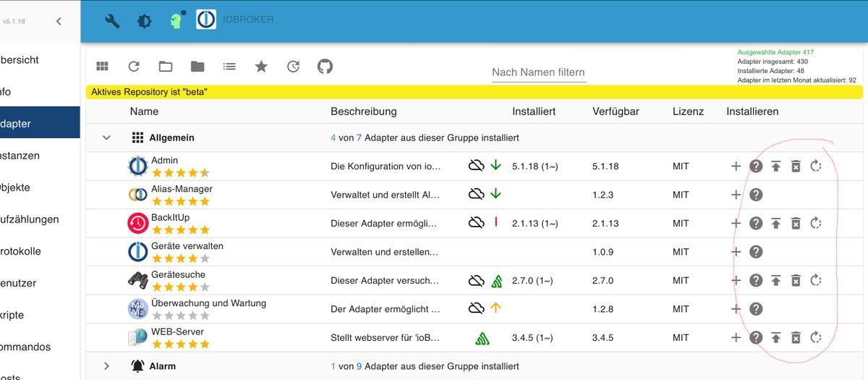Open help for WEB-Server adapter
Image resolution: width=868 pixels, height=380 pixels.
(756, 337)
